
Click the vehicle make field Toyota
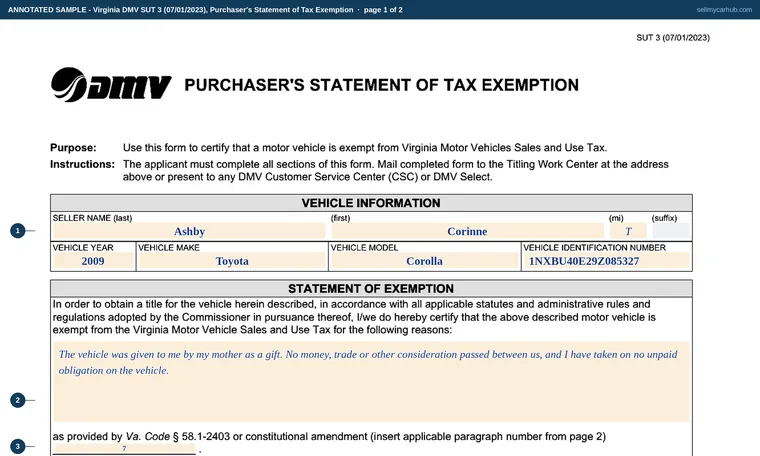(232, 261)
